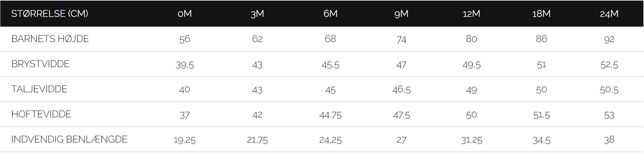
Task: Click the BARNETS HØJDE row label
Action: (50, 39)
